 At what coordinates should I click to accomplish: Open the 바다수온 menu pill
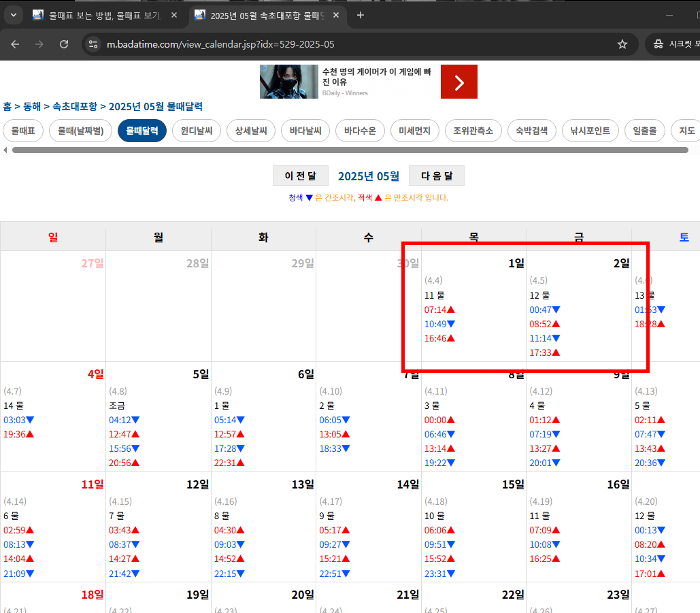(x=360, y=131)
